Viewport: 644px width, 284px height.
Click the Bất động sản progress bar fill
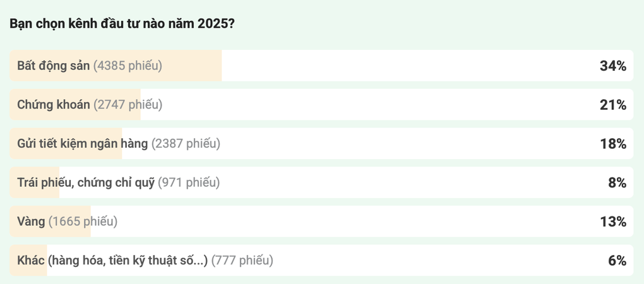coord(116,66)
